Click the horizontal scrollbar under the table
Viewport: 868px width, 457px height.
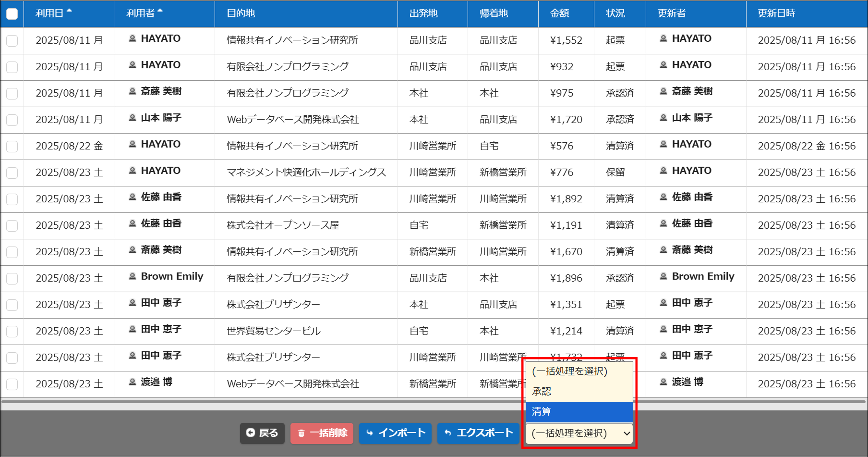[434, 401]
